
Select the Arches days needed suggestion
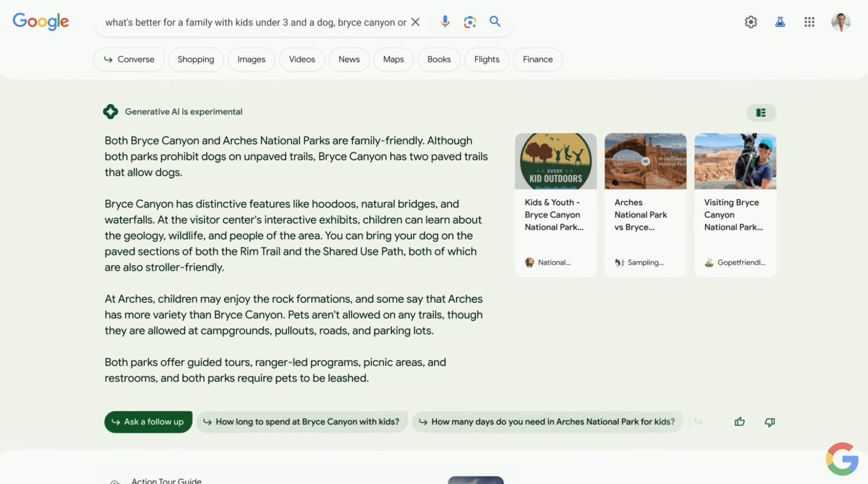[x=547, y=422]
